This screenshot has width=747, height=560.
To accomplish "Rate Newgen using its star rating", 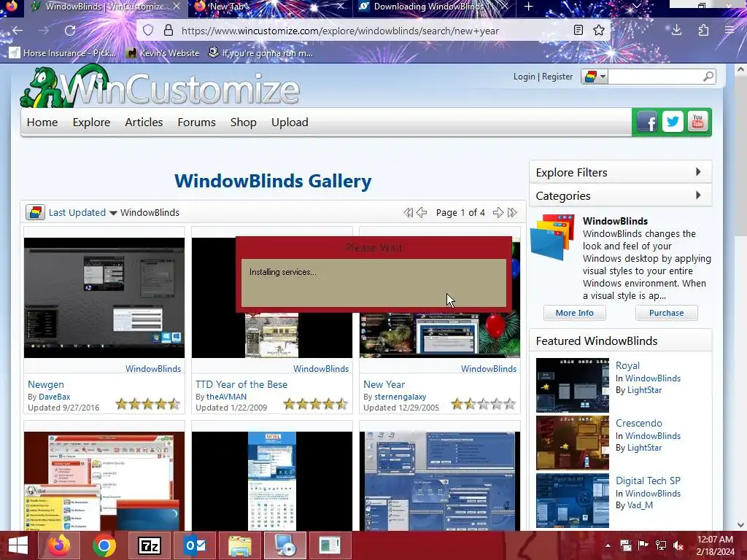I will [147, 404].
